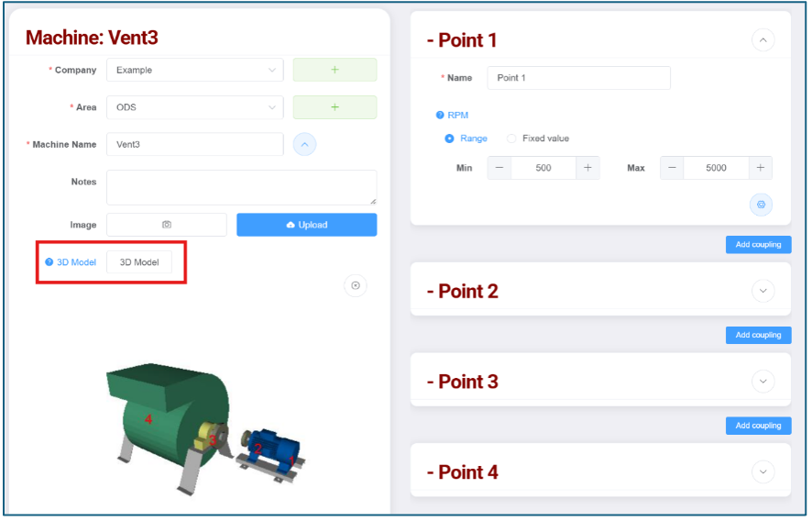
Task: Decrease the Max RPM value with minus
Action: coord(672,168)
